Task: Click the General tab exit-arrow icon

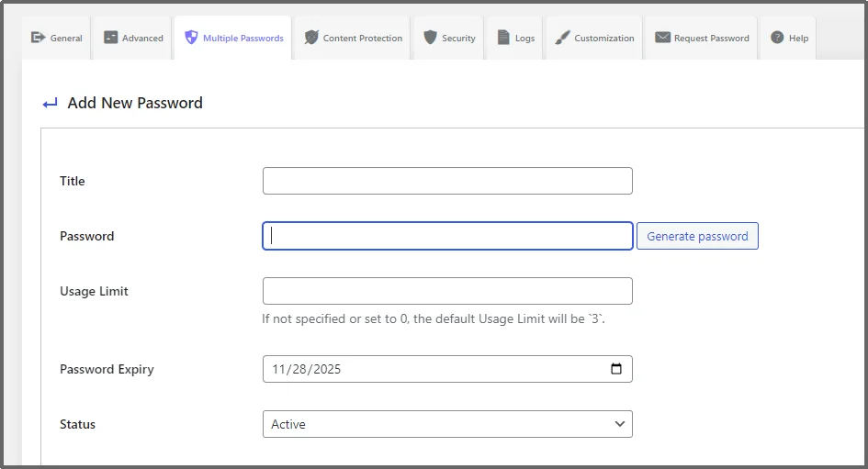Action: pos(38,38)
